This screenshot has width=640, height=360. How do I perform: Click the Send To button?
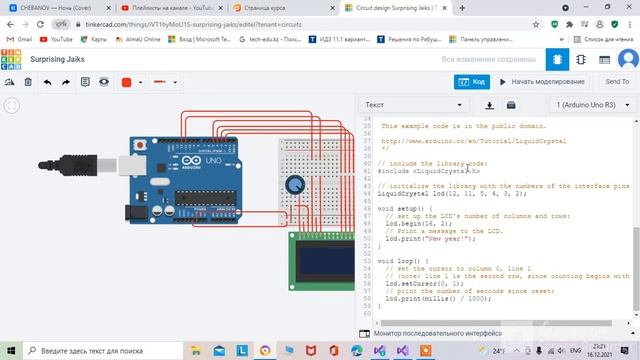coord(617,82)
